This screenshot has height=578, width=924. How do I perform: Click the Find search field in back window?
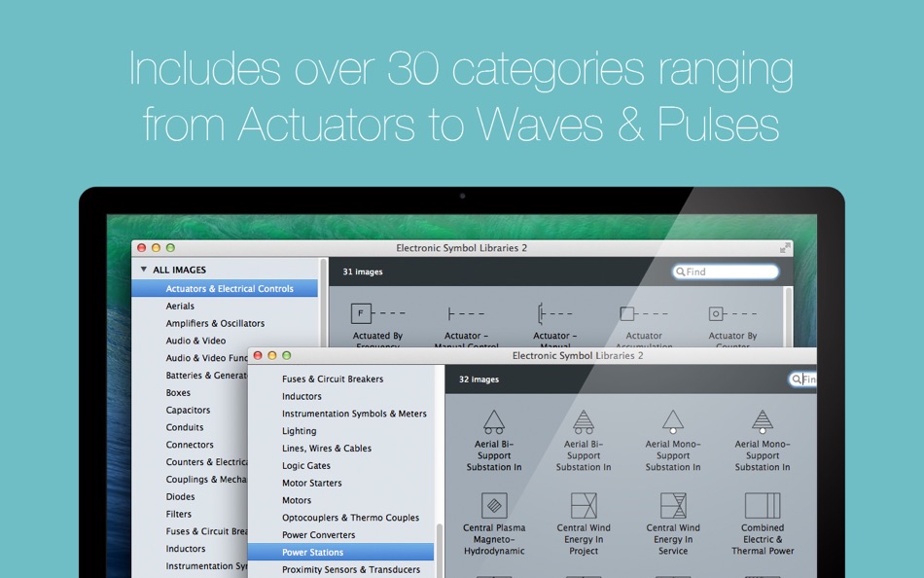click(x=726, y=271)
